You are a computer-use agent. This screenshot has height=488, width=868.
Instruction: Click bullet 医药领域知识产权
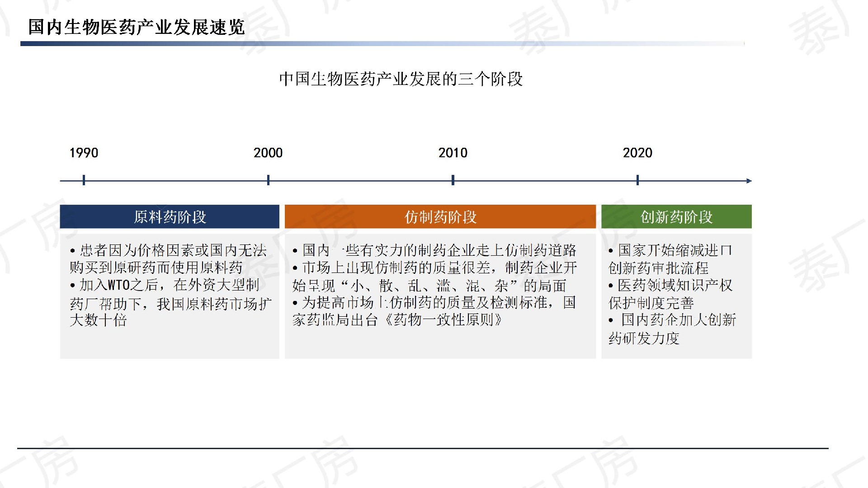pyautogui.click(x=670, y=285)
